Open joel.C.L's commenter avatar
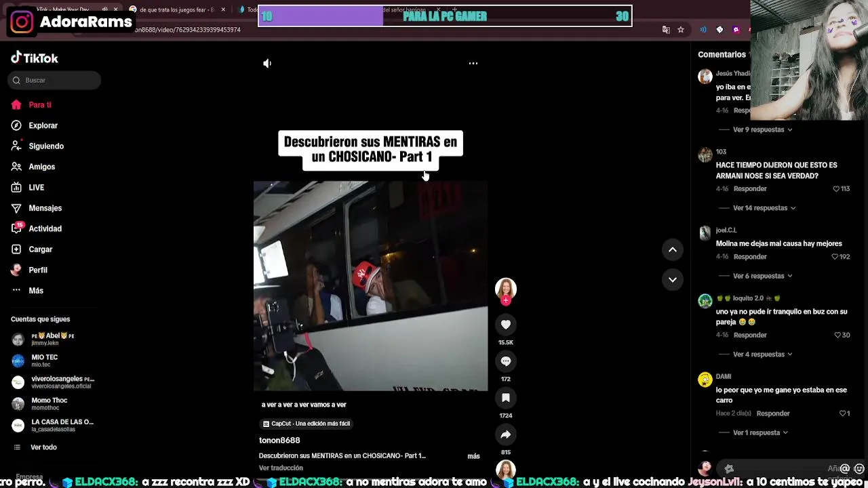Viewport: 868px width, 488px height. pos(705,233)
